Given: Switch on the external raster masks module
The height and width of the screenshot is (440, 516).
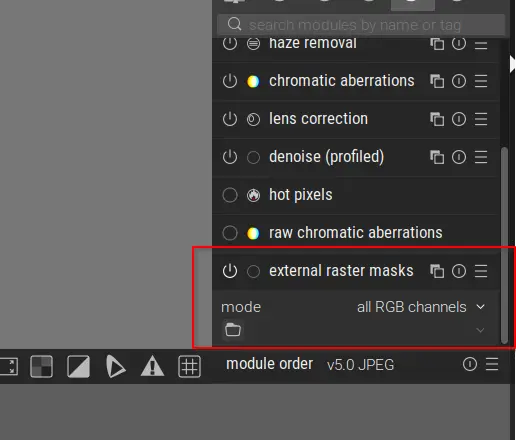Looking at the screenshot, I should pos(230,271).
